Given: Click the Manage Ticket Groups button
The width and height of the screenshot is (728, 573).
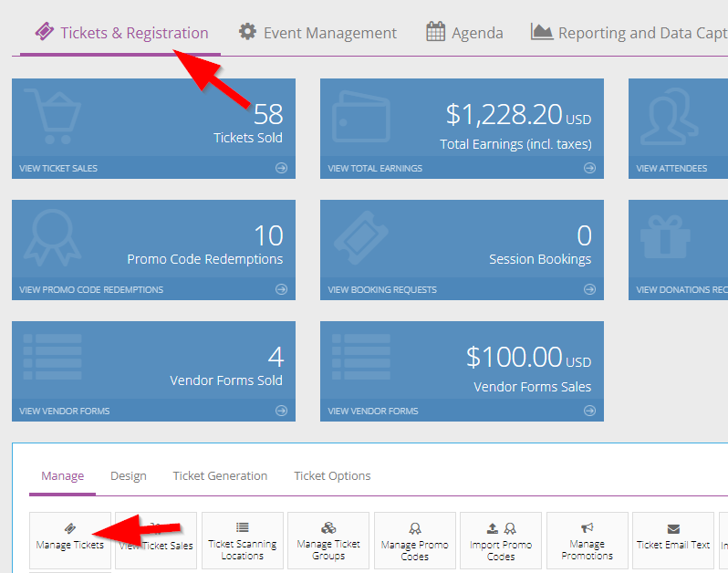Looking at the screenshot, I should click(x=328, y=540).
